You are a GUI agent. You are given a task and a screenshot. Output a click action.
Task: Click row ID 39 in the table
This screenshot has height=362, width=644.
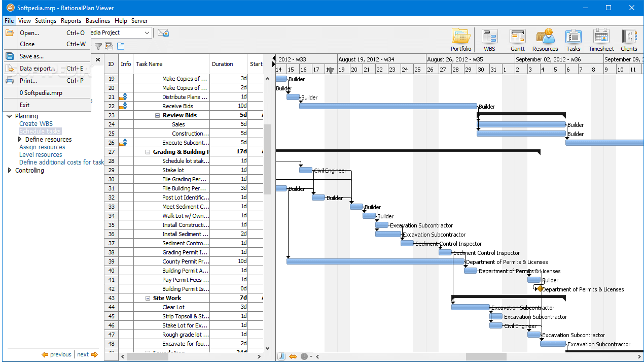112,261
